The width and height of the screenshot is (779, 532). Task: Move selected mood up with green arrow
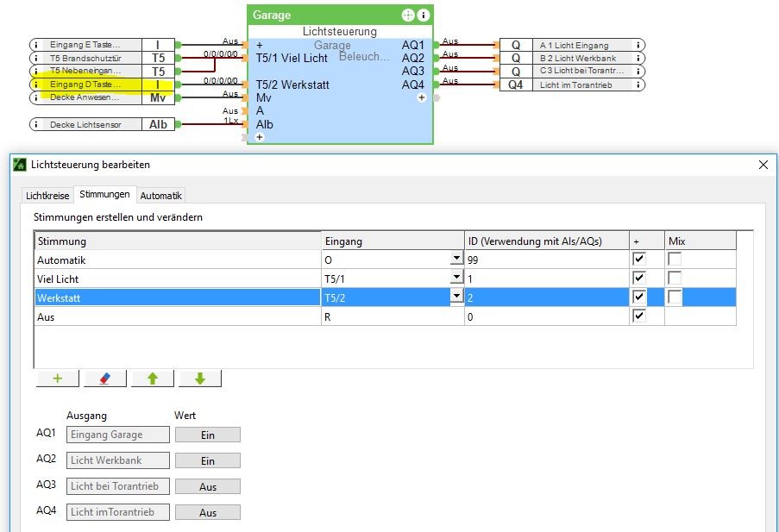tap(152, 379)
